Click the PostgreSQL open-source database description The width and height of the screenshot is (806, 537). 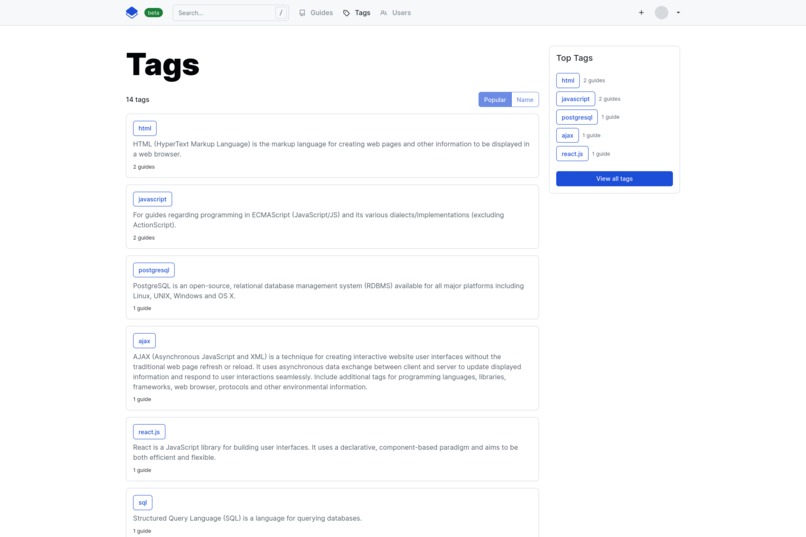click(328, 291)
